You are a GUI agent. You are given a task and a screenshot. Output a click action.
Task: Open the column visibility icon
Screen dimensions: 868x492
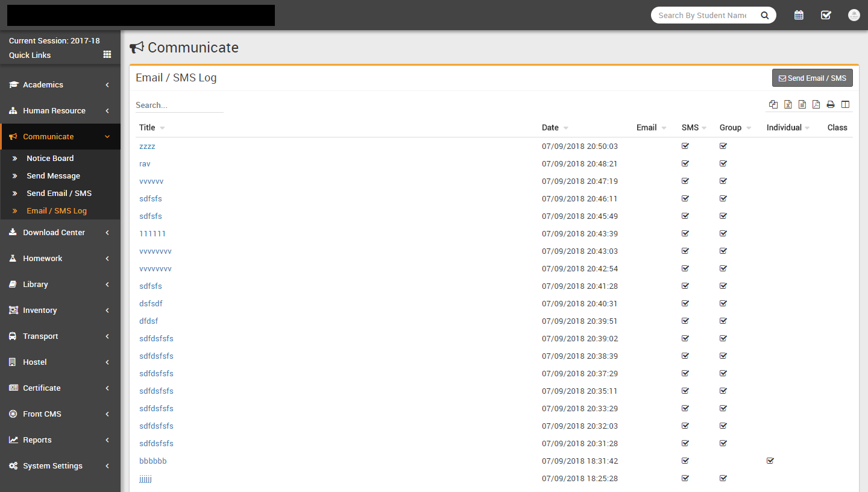(x=845, y=105)
